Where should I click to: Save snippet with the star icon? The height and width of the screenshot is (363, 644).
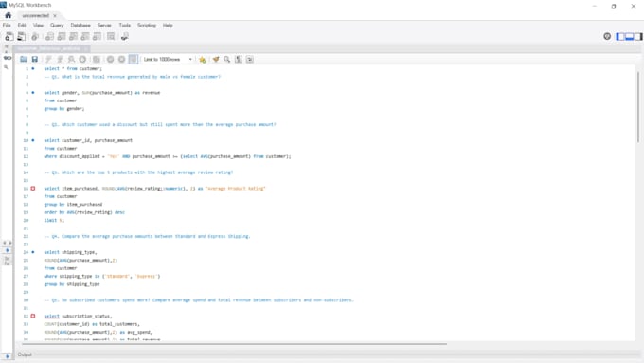tap(203, 59)
